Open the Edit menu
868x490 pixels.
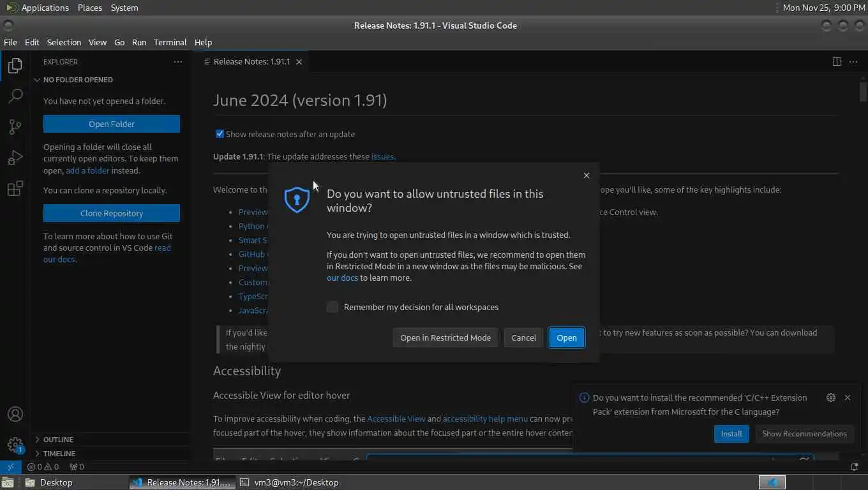click(32, 42)
